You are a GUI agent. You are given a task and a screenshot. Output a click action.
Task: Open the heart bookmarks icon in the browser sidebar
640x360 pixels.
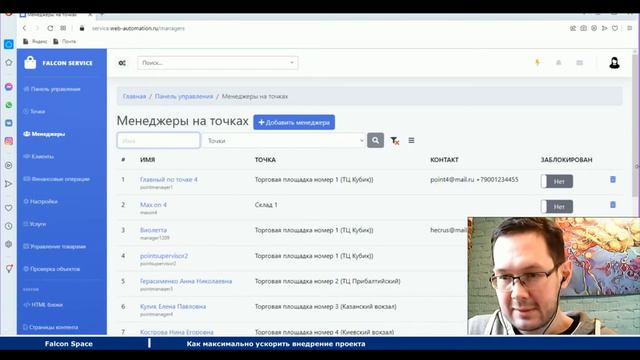coord(9,208)
